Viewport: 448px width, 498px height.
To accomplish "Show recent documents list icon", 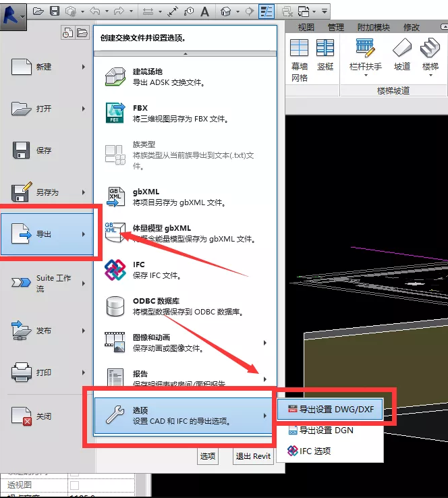I will coord(67,32).
